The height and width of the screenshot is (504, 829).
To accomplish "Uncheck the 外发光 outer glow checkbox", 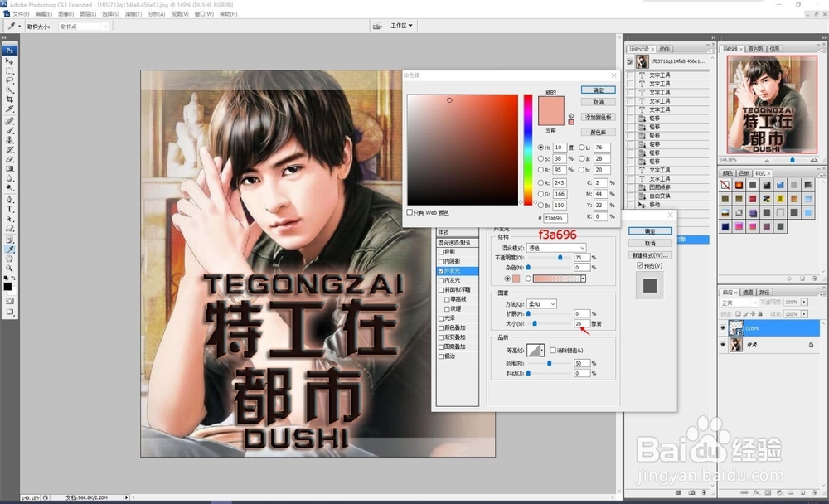I will (441, 271).
